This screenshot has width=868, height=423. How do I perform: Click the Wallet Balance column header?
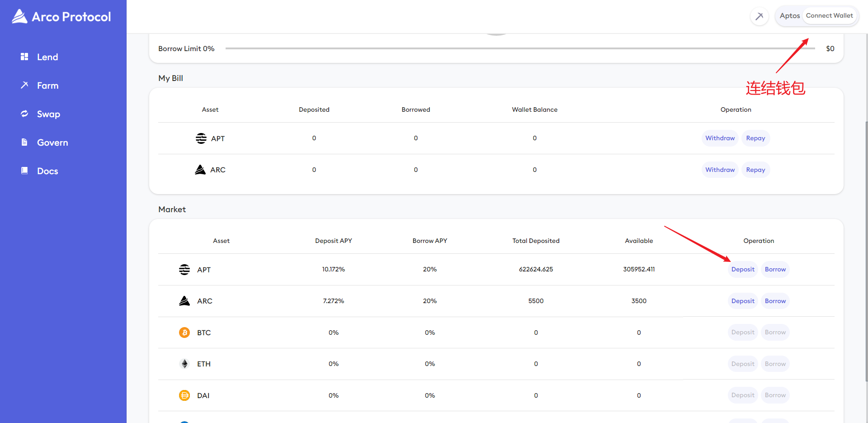pos(534,109)
